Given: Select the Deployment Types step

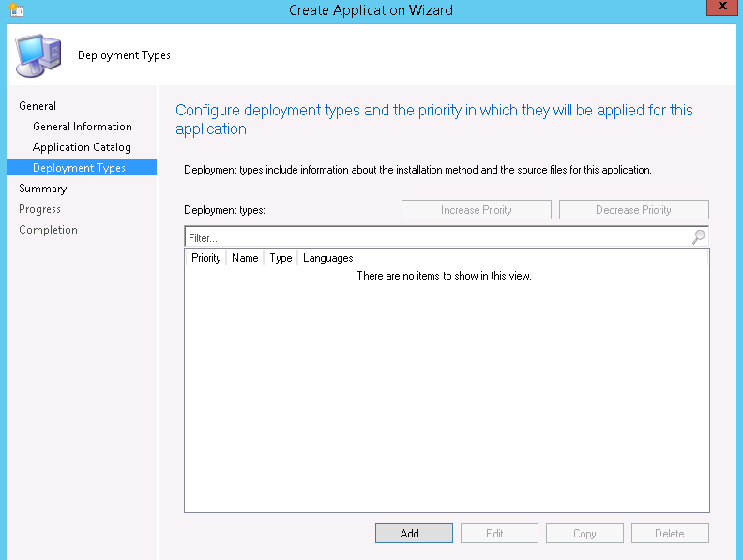Looking at the screenshot, I should [79, 168].
